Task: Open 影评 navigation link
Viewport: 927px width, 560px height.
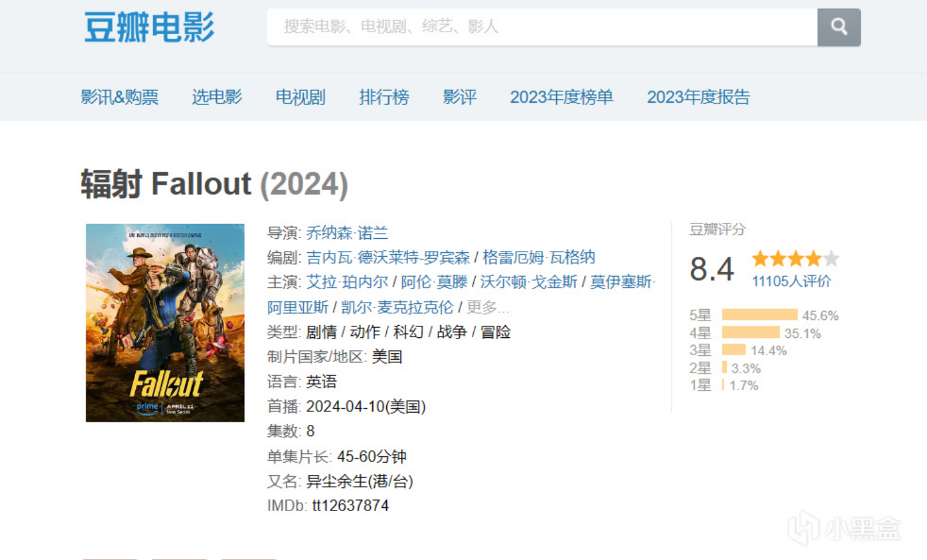Action: tap(460, 97)
